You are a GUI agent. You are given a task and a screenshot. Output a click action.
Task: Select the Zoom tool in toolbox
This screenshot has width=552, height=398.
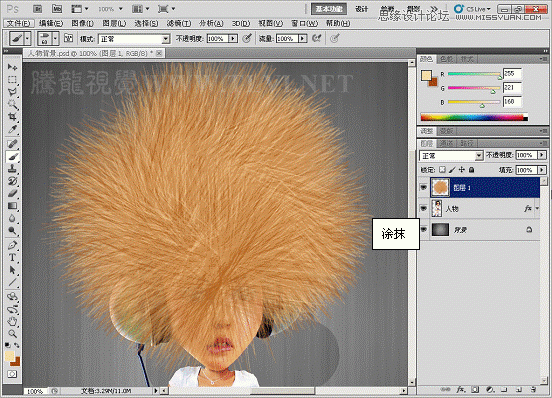click(12, 334)
